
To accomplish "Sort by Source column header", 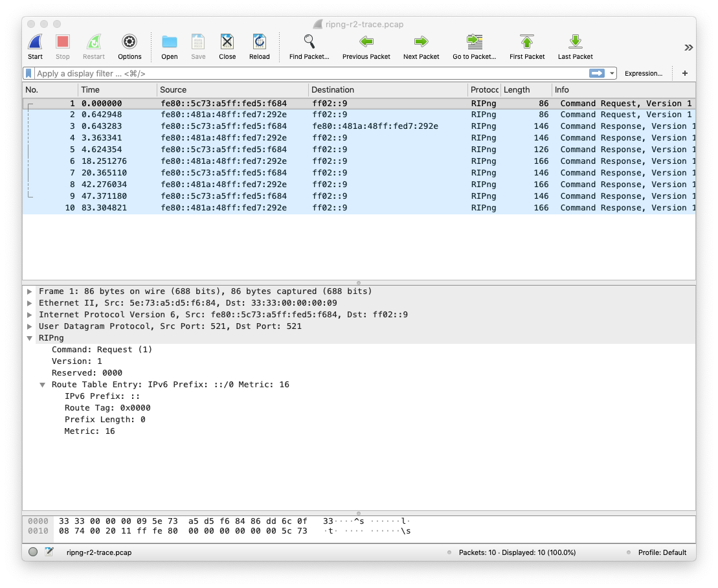I will (x=232, y=90).
